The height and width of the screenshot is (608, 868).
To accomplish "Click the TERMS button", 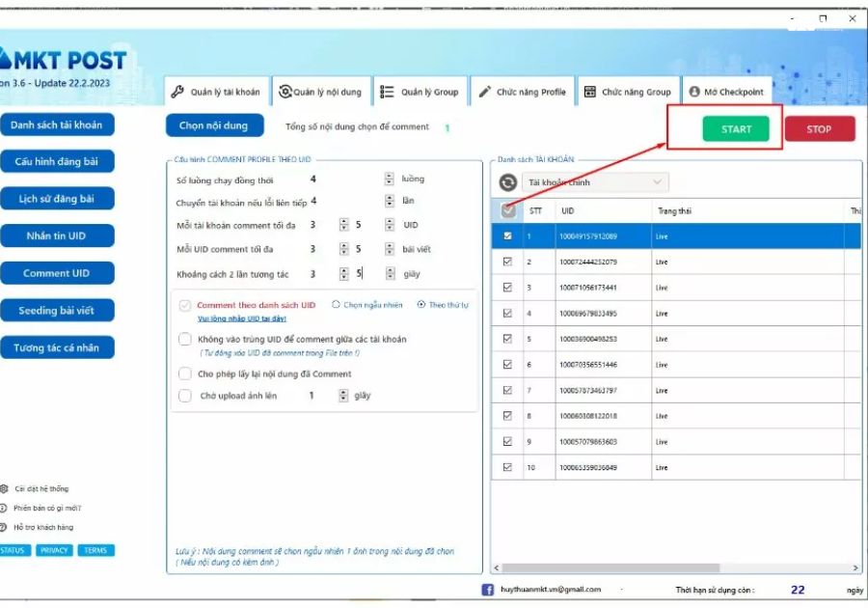I will coord(95,550).
